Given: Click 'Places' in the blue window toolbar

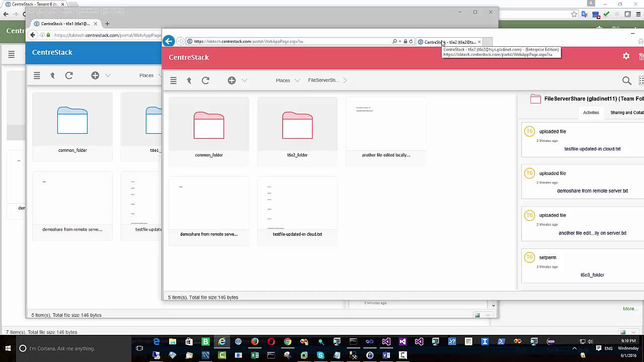Looking at the screenshot, I should 146,75.
